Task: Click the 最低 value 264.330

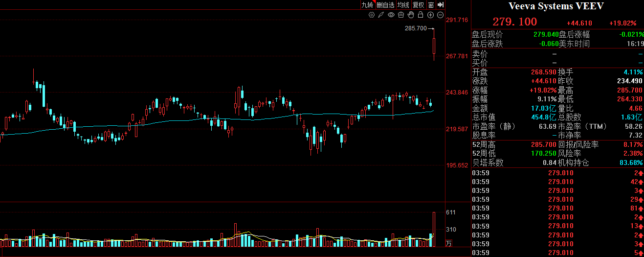Action: coord(630,99)
